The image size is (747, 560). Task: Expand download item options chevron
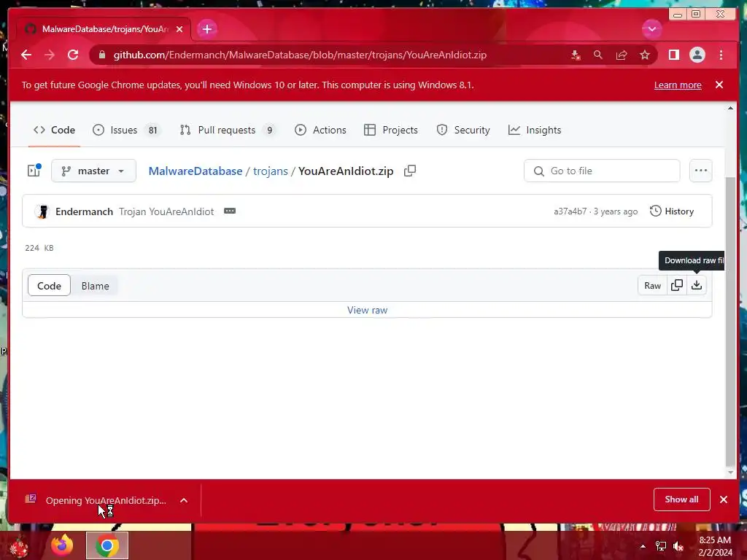click(x=184, y=500)
